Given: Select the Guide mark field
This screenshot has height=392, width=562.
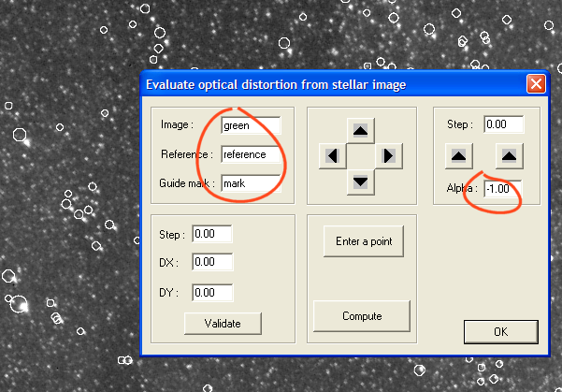Looking at the screenshot, I should click(251, 183).
